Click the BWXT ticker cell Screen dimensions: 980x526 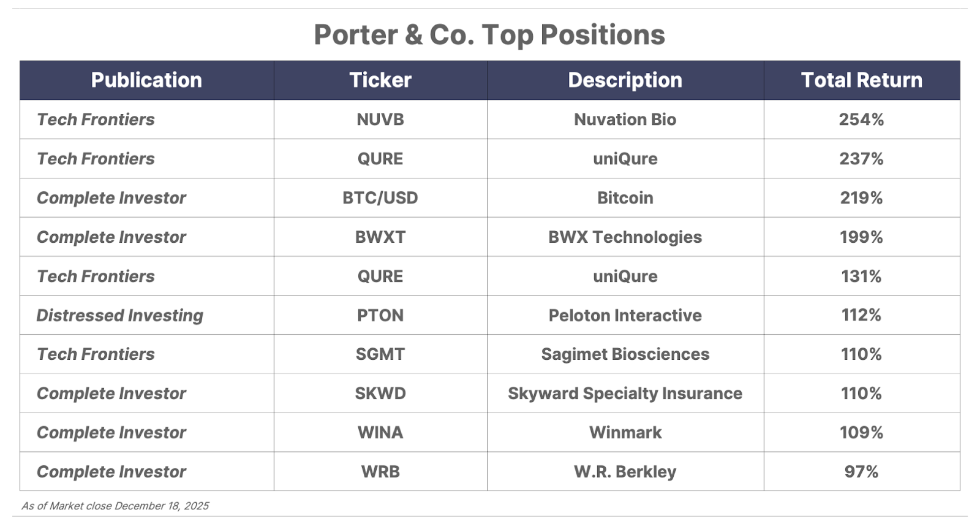click(380, 237)
